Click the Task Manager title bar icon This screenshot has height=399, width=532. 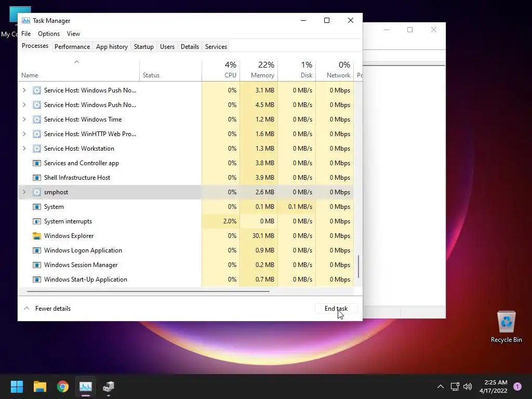(x=26, y=20)
